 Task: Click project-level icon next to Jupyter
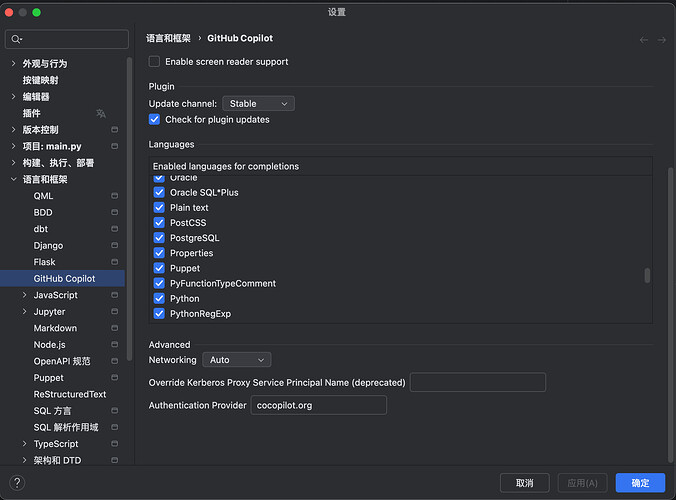115,311
